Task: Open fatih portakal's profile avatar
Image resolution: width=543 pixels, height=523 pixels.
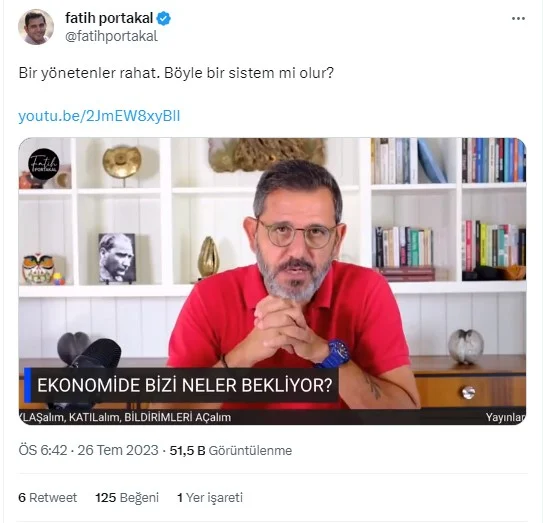Action: point(36,27)
